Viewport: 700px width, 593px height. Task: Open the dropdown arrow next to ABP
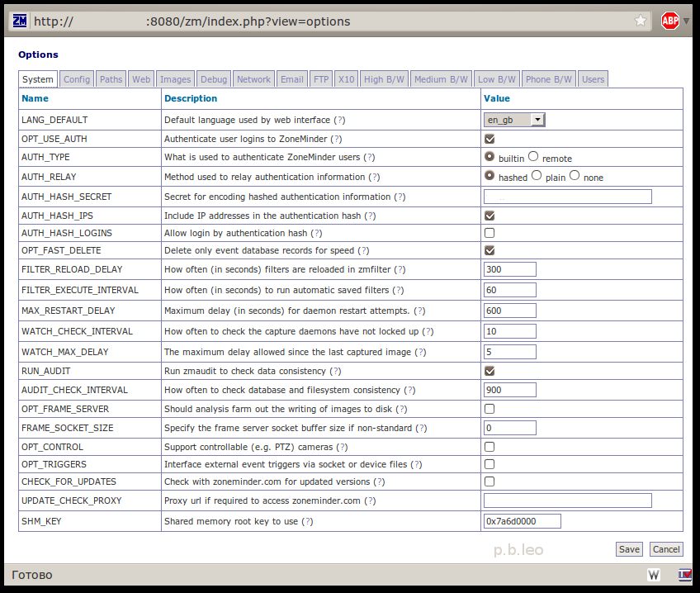(687, 21)
